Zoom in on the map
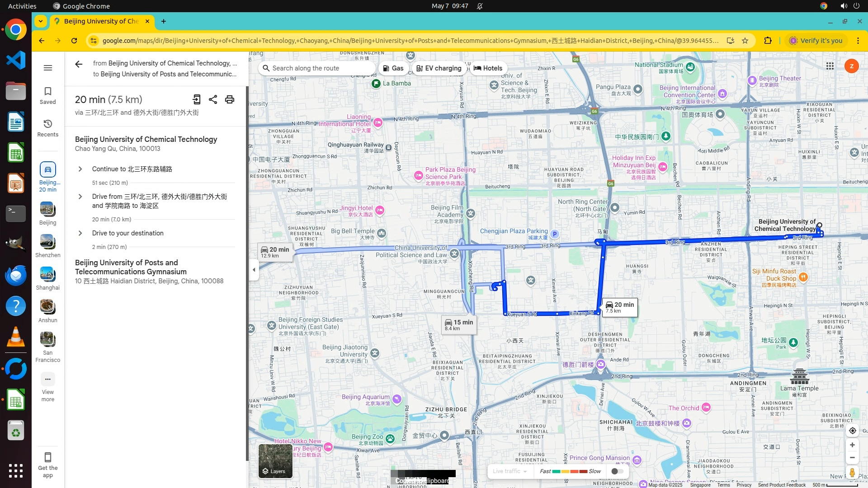 point(852,445)
